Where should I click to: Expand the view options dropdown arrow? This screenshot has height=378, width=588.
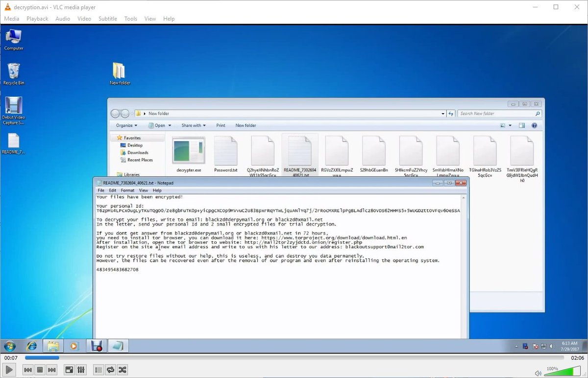click(x=510, y=125)
